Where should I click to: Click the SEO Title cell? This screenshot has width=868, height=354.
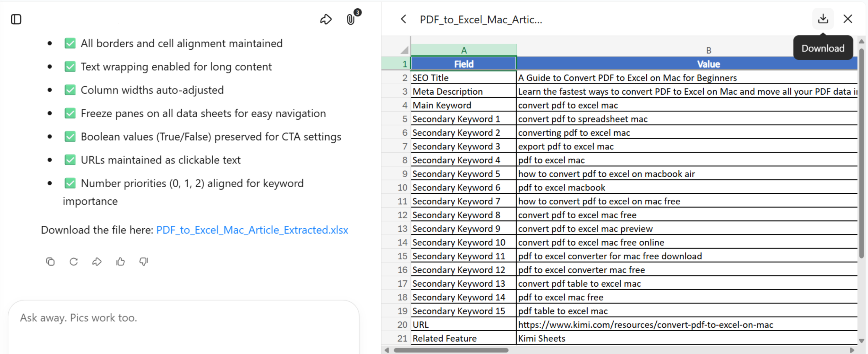coord(464,78)
